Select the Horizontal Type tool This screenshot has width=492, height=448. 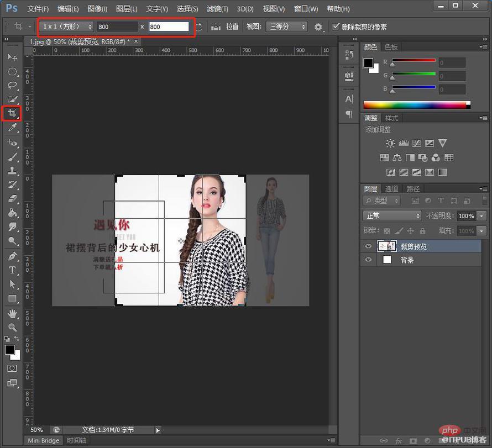click(x=12, y=270)
